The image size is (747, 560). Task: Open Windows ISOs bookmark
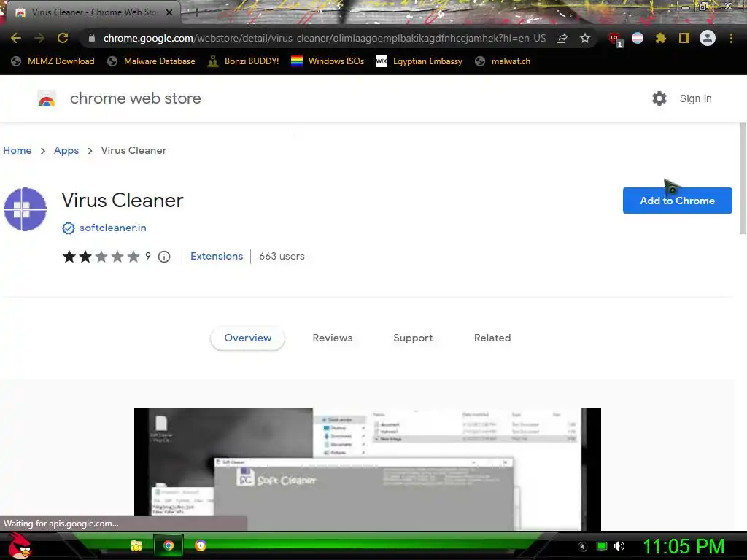click(x=328, y=61)
